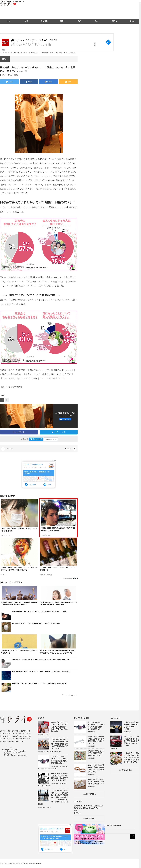
Task: Share via the Tweet button under the headline
Action: [x=9, y=82]
